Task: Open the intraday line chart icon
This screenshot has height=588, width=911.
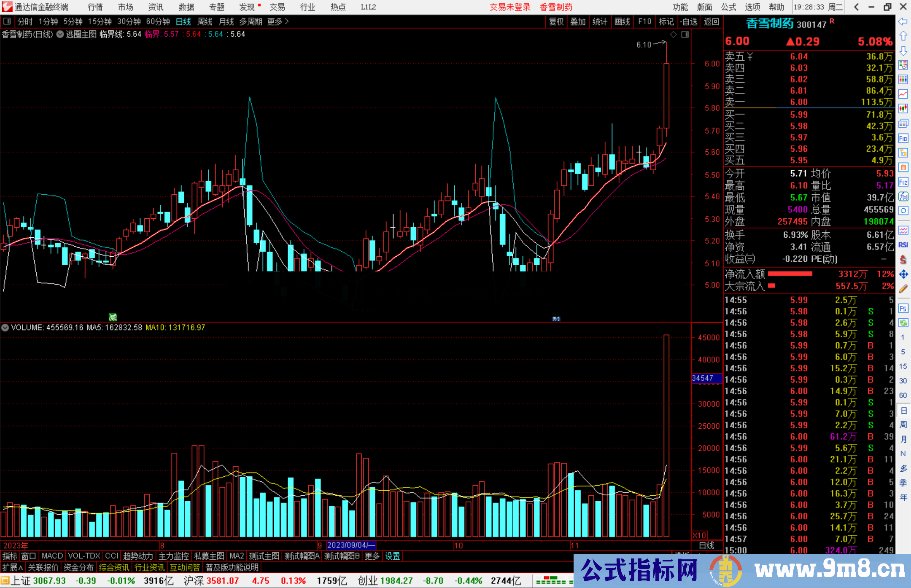Action: [x=903, y=94]
